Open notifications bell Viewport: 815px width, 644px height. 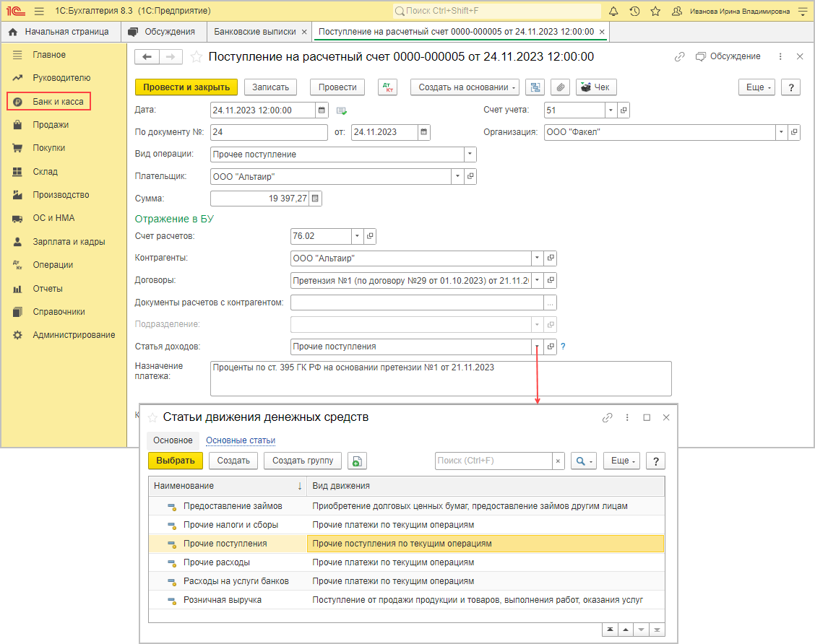[613, 11]
